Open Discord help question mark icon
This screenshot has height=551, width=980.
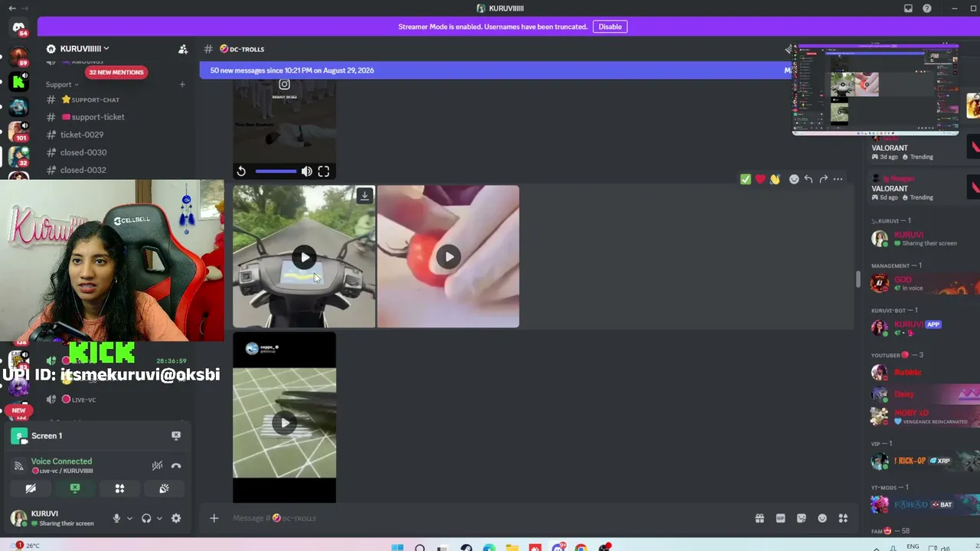click(927, 8)
